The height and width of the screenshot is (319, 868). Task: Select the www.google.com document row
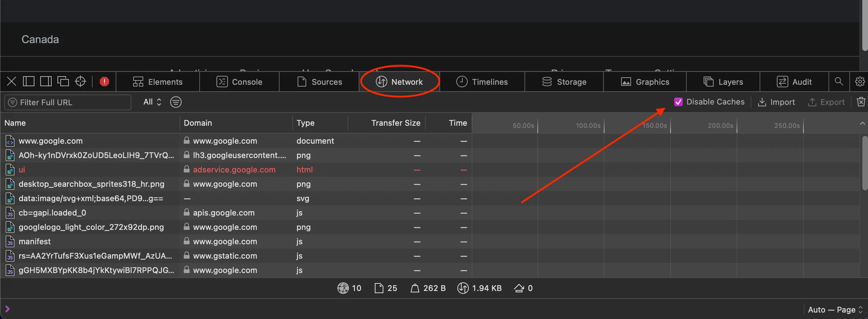point(430,141)
